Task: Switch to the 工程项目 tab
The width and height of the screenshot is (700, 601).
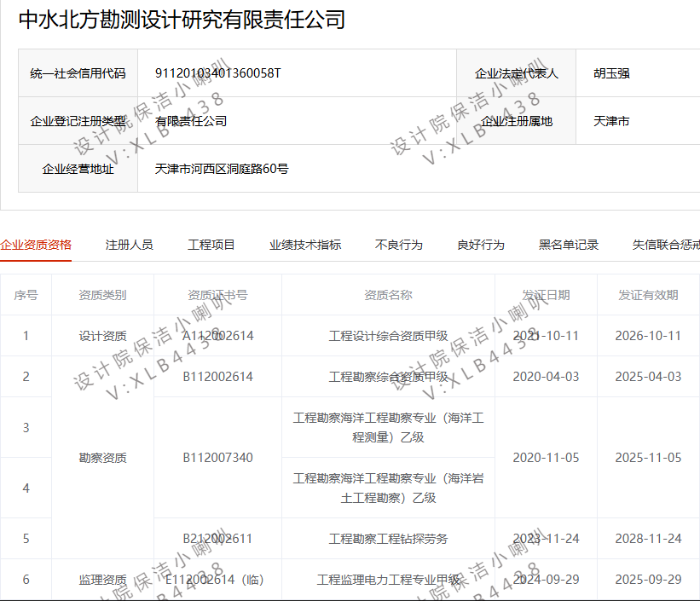Action: [211, 245]
